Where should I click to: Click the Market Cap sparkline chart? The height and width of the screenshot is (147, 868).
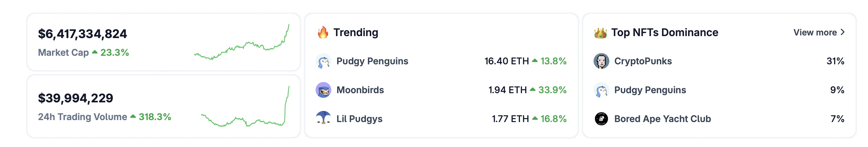[242, 44]
